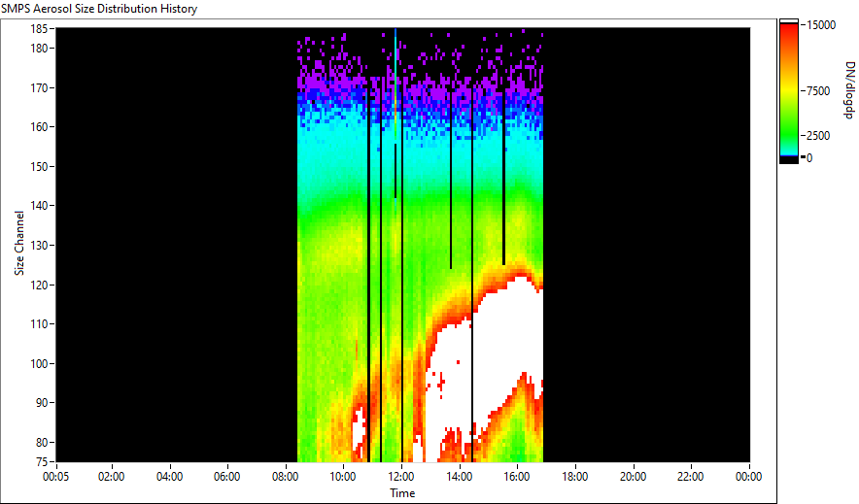Viewport: 859px width, 504px height.
Task: Click the 'DN/dlogdp' color scale label
Action: [849, 90]
